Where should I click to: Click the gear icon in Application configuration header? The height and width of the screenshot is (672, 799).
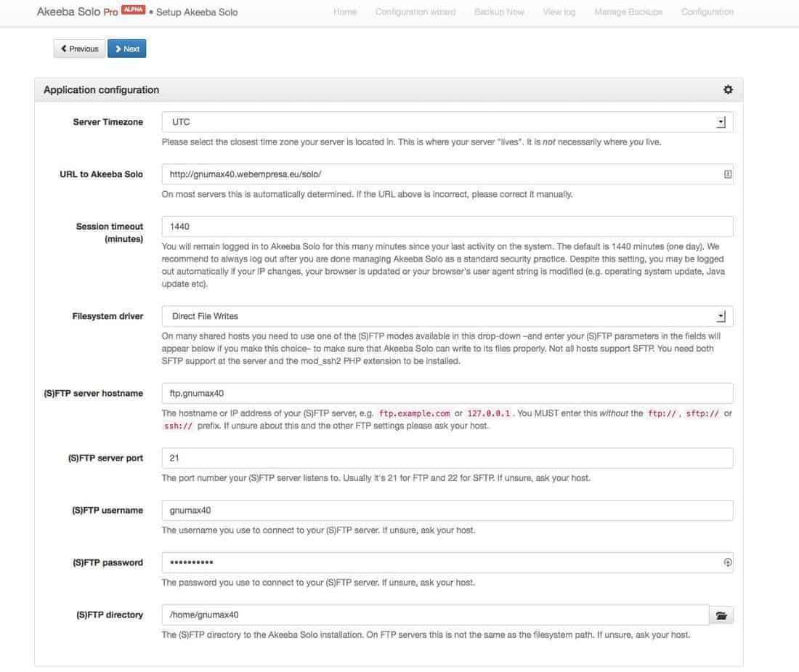728,89
